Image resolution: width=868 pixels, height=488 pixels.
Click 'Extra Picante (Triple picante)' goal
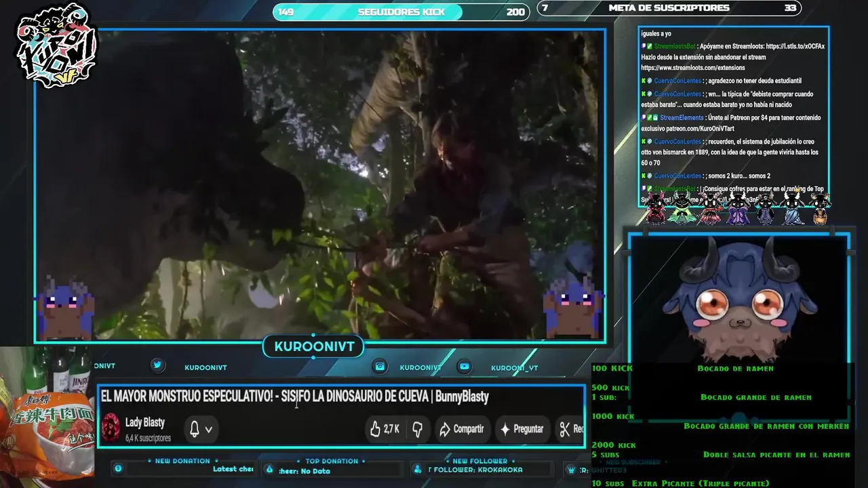click(701, 483)
